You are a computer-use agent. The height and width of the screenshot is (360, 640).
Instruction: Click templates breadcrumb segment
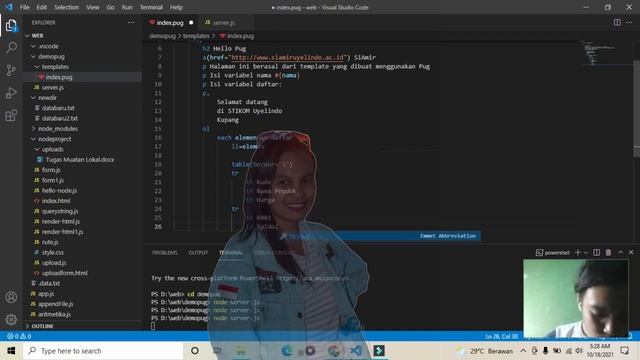click(x=196, y=36)
